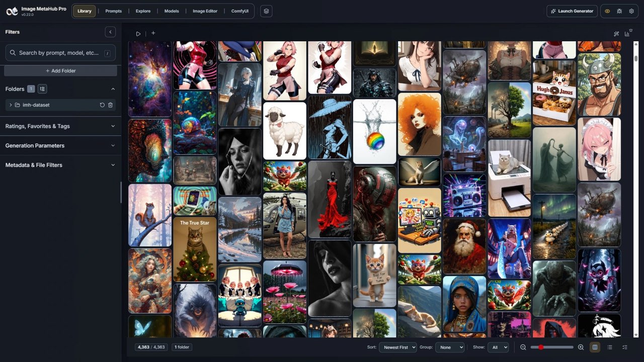Image resolution: width=644 pixels, height=362 pixels.
Task: Click the Add Folder button
Action: (60, 71)
